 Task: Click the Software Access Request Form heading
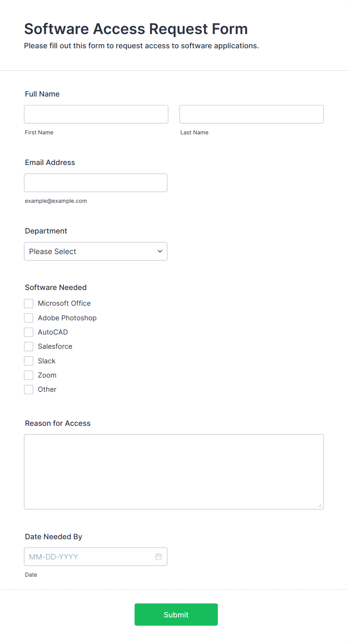pyautogui.click(x=136, y=29)
